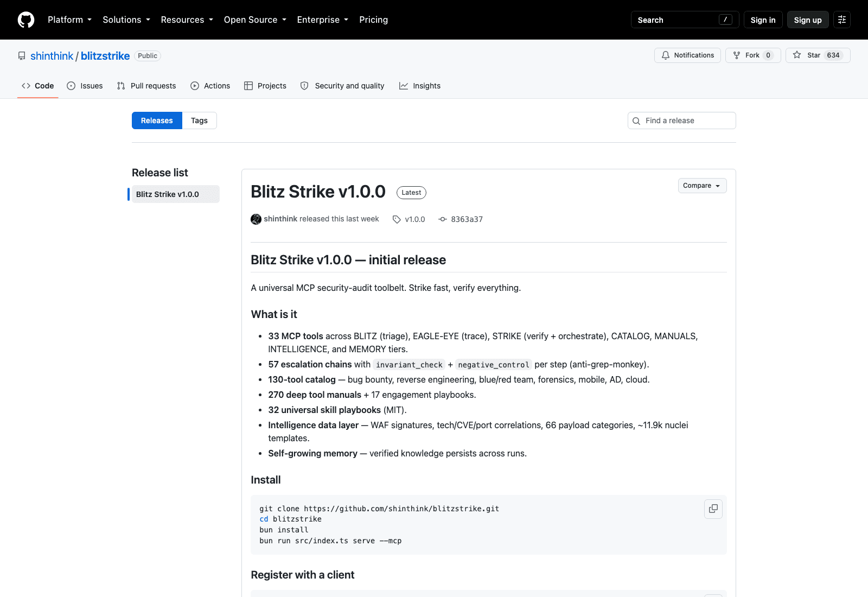Click 'Register with a client' heading
868x597 pixels.
point(303,575)
